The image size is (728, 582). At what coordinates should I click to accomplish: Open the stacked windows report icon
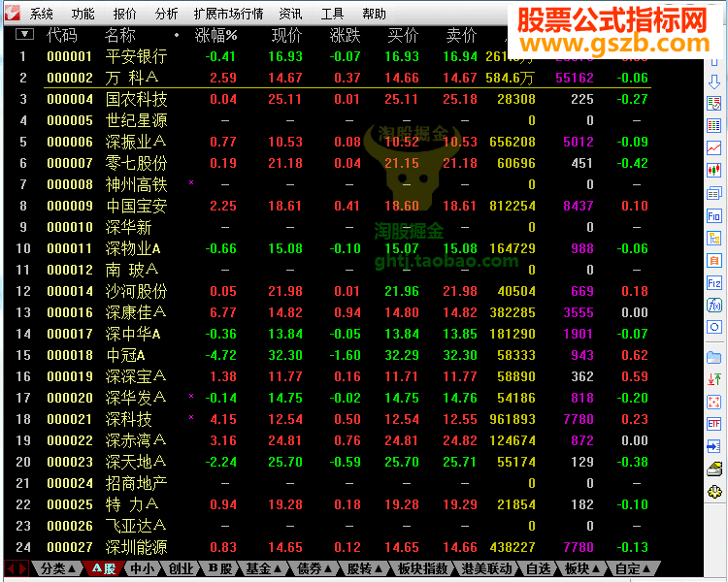(x=714, y=193)
